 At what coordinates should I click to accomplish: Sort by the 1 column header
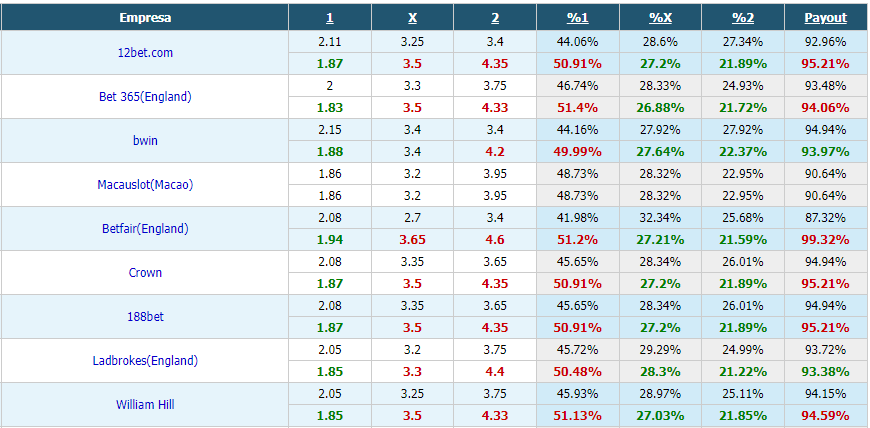point(330,18)
